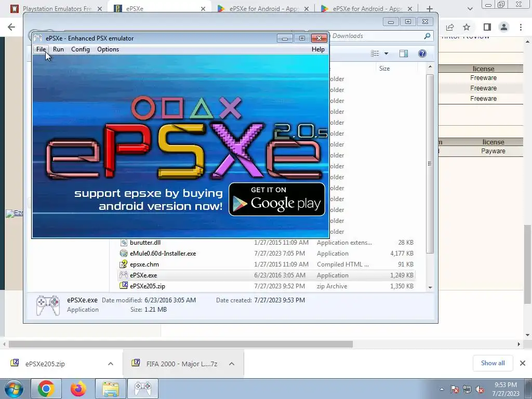Click the Get it on Google Play badge
The image size is (532, 399).
pos(277,199)
